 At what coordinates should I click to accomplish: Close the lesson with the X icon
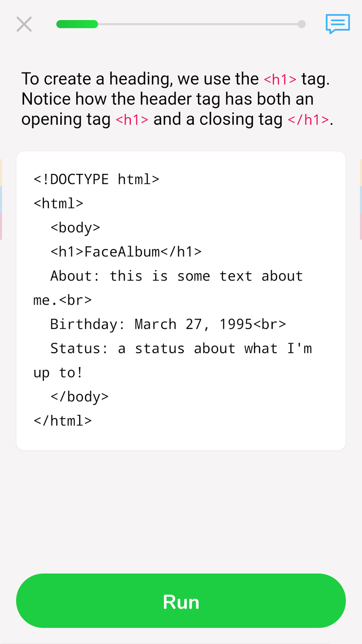tap(24, 24)
